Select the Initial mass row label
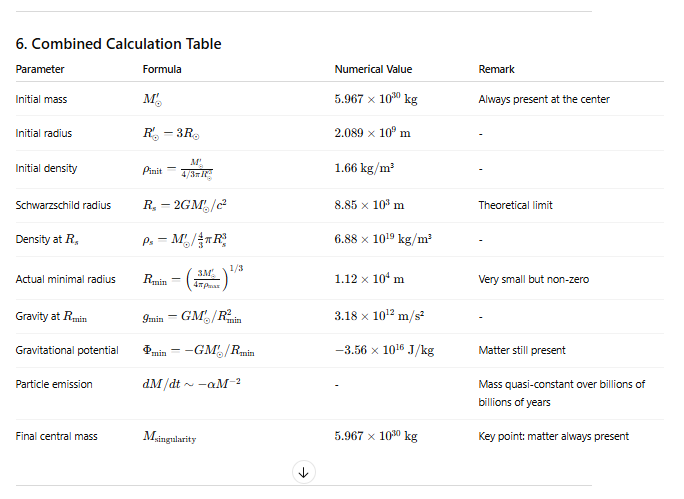Screen dimensions: 684x499 tap(41, 100)
